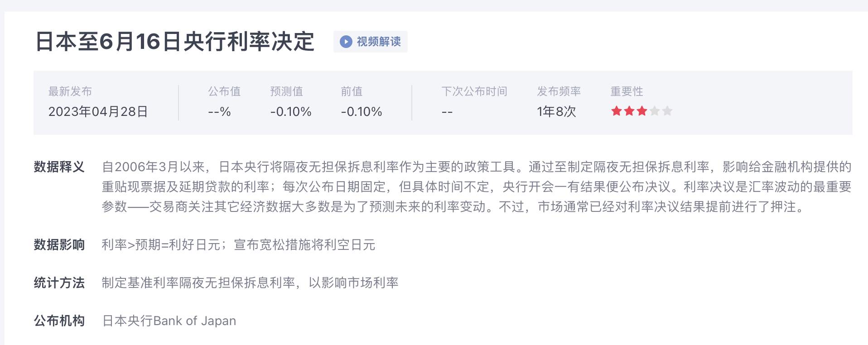
Task: Click the page title 日本至6月16日央行利率决定
Action: coord(175,42)
